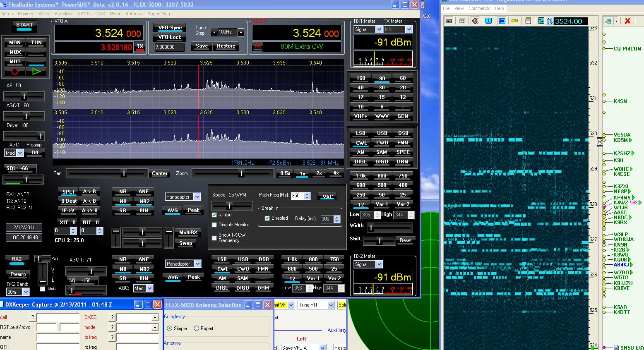Screen dimensions: 644x350
Task: Open the upper Panadapter display dropdown
Action: click(x=197, y=197)
